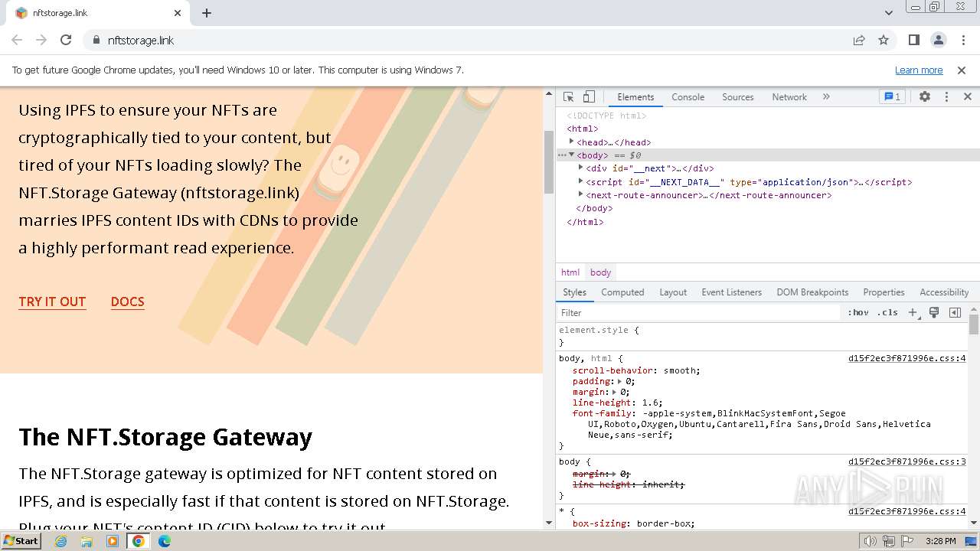Screen dimensions: 980x551
Task: Expand the next-route-announcer node
Action: click(x=580, y=194)
